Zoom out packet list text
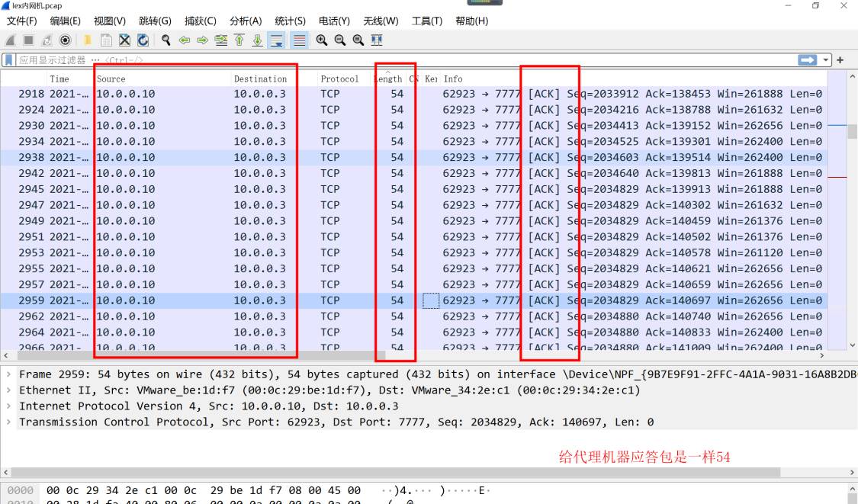858x504 pixels. click(340, 40)
